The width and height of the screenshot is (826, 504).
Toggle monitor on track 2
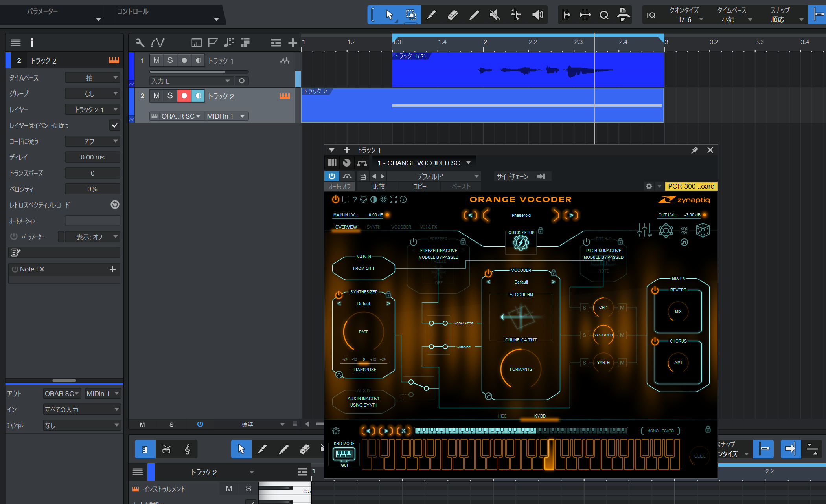(198, 96)
